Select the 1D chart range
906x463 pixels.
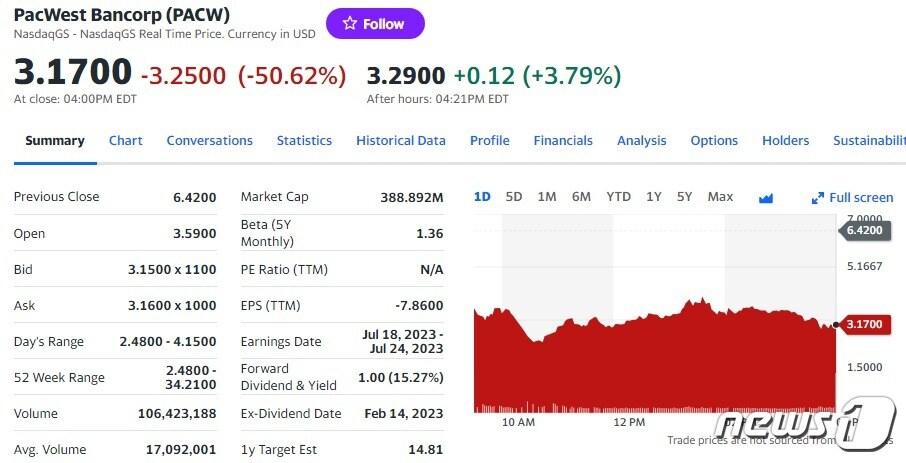(482, 197)
